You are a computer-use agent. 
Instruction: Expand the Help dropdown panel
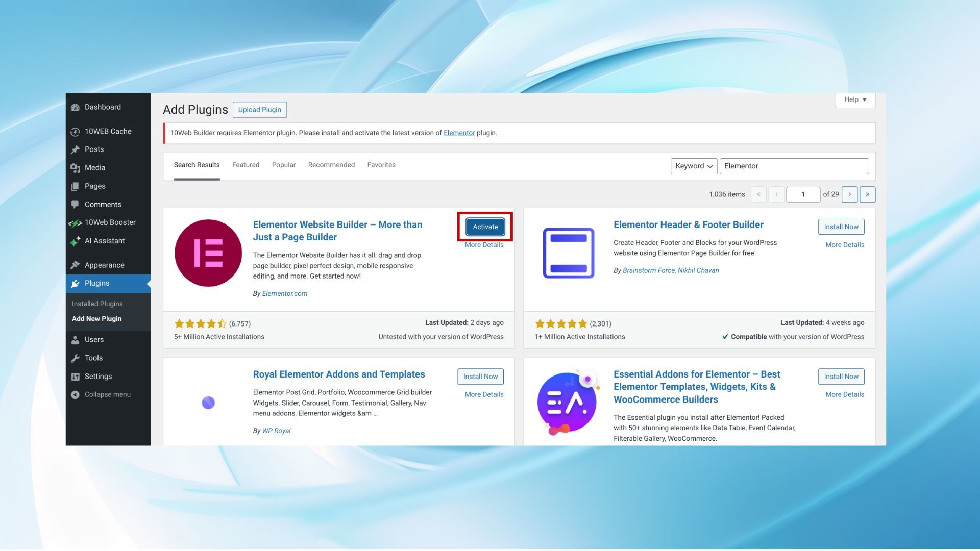(855, 100)
